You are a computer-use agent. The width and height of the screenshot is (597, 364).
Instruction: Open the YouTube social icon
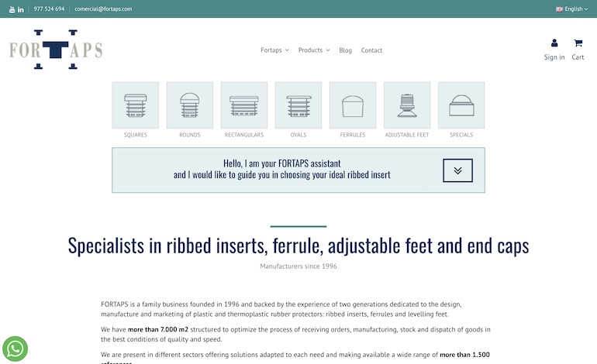pos(12,9)
